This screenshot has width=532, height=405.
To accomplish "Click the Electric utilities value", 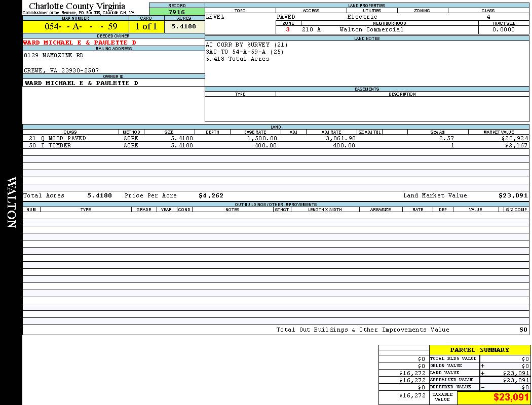I will coord(362,17).
